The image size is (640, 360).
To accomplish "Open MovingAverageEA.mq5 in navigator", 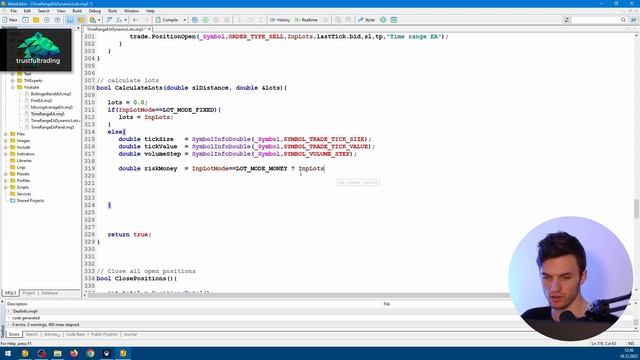I will pyautogui.click(x=51, y=107).
